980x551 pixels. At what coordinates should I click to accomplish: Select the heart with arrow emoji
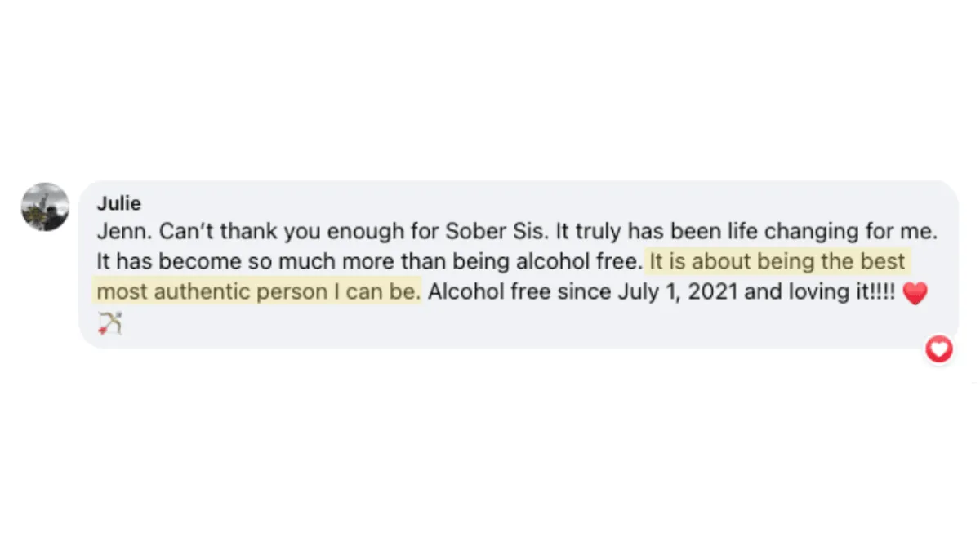(109, 324)
